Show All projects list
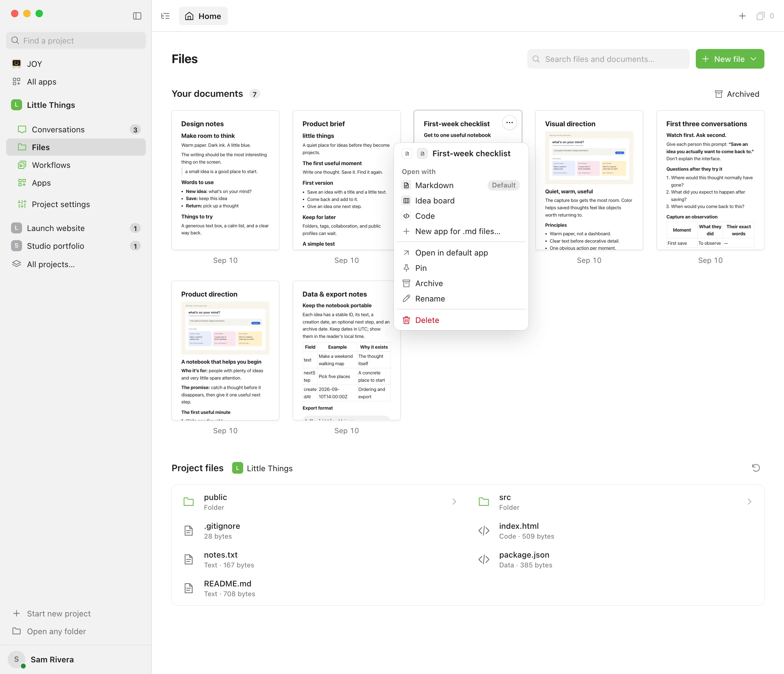784x674 pixels. pyautogui.click(x=76, y=264)
